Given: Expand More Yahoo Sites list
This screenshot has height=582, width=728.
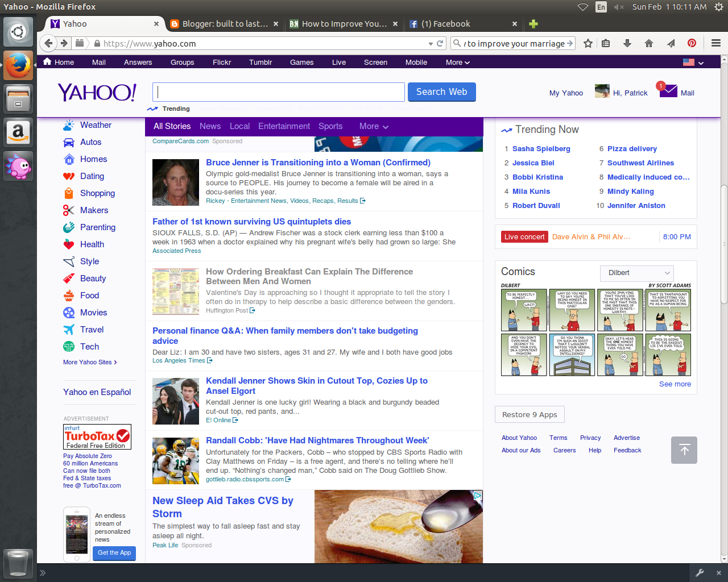Looking at the screenshot, I should [x=90, y=362].
